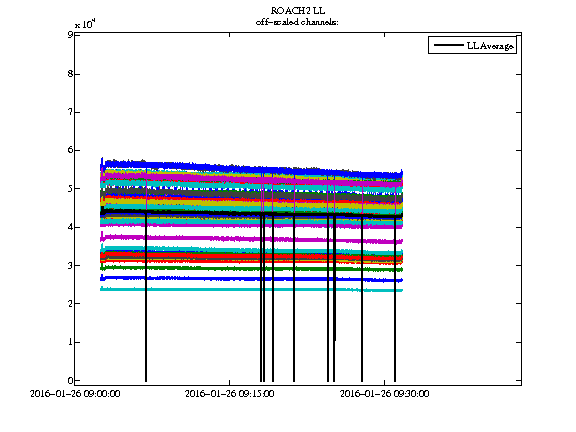The width and height of the screenshot is (576, 432).
Task: Click the y-axis tick label 3
Action: pos(69,265)
